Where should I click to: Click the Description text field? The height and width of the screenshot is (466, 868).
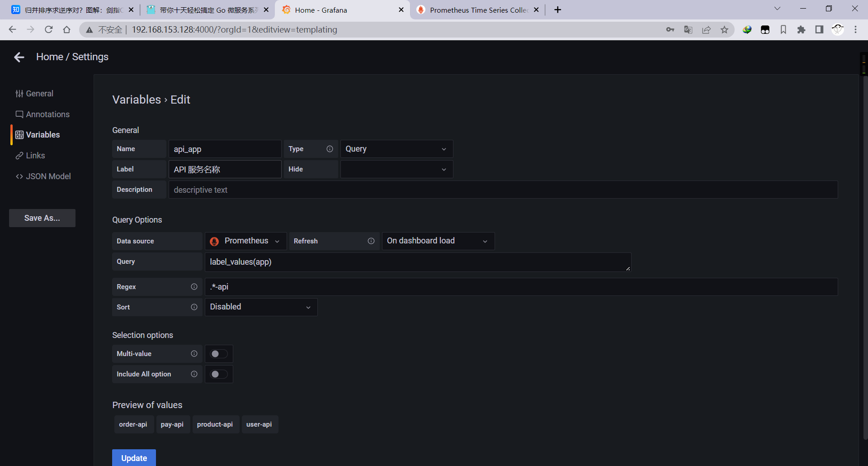[503, 190]
